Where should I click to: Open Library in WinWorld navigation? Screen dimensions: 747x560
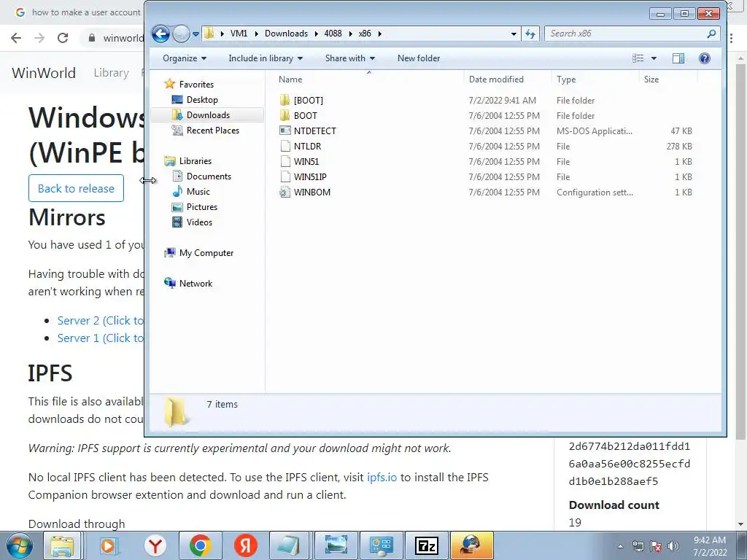pos(111,73)
